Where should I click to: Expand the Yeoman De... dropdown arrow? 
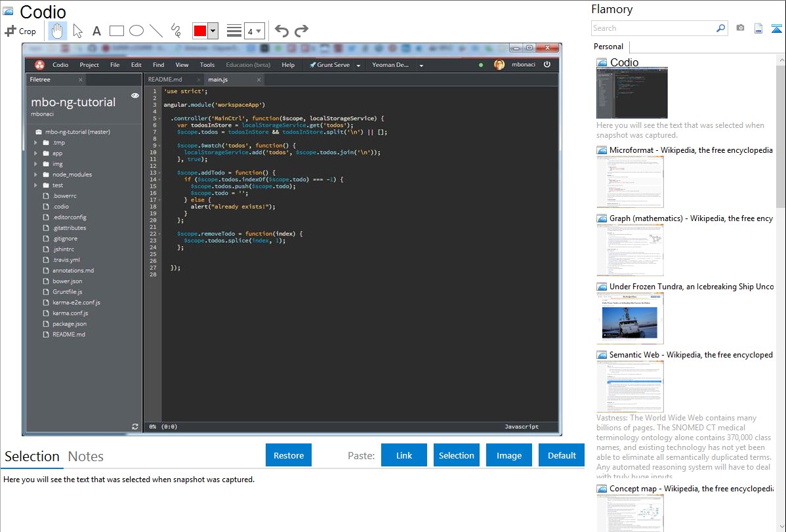[x=421, y=65]
